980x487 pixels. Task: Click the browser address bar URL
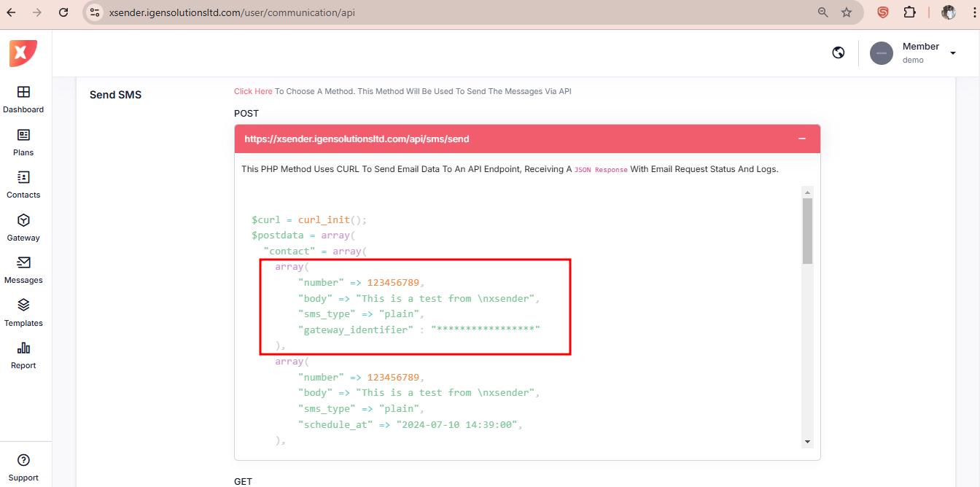pyautogui.click(x=232, y=12)
